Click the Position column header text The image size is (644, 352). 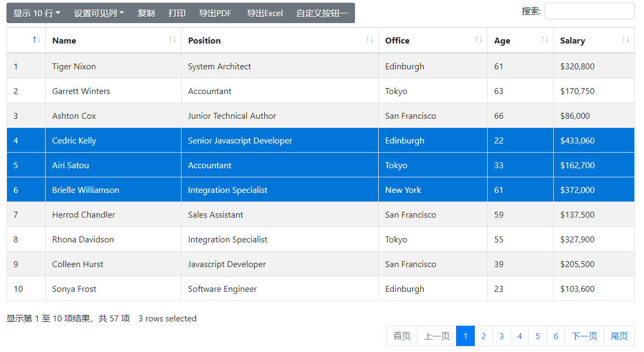point(204,40)
